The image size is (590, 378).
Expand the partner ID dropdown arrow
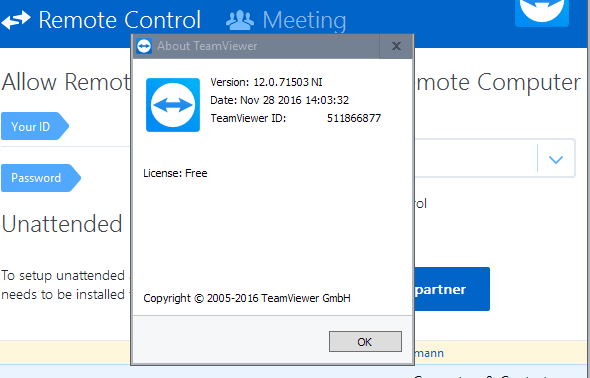coord(556,159)
